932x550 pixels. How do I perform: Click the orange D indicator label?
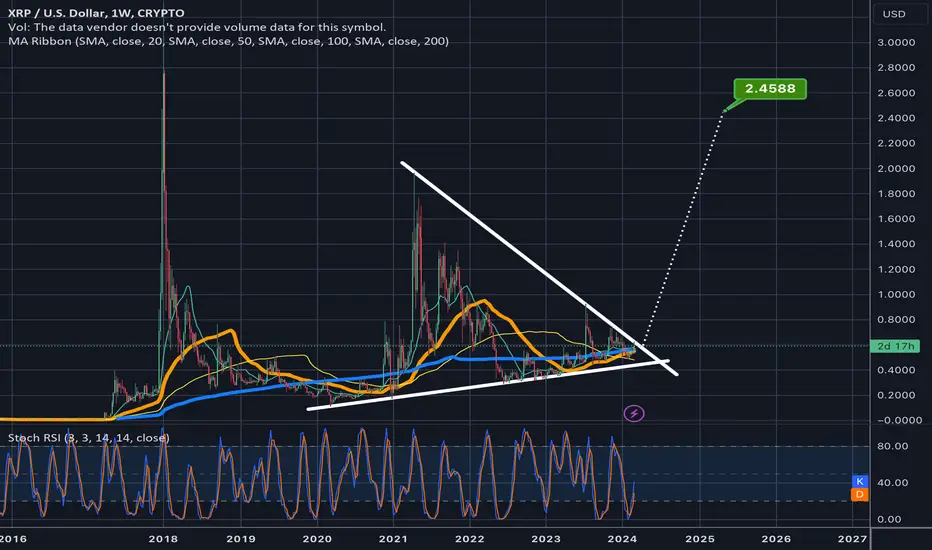click(x=859, y=494)
